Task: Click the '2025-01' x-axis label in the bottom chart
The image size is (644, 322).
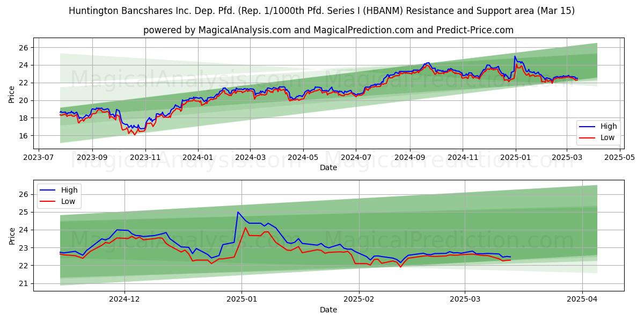Action: [241, 300]
